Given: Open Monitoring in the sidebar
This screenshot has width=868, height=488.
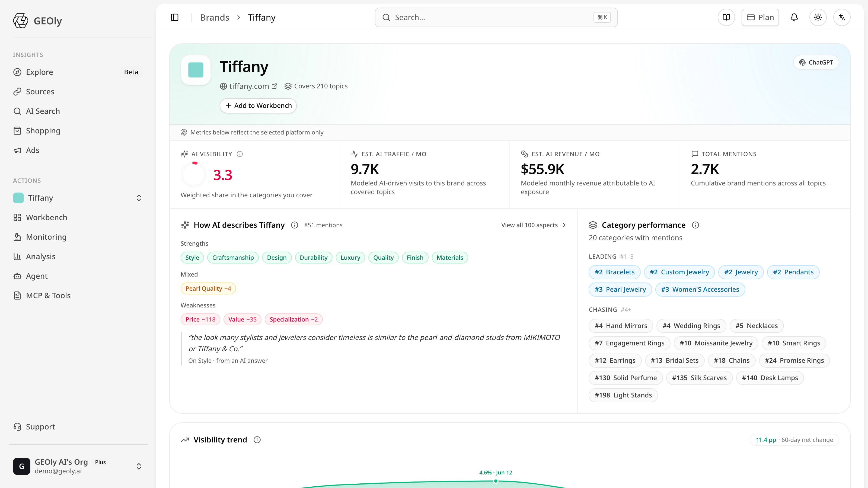Looking at the screenshot, I should [78, 237].
